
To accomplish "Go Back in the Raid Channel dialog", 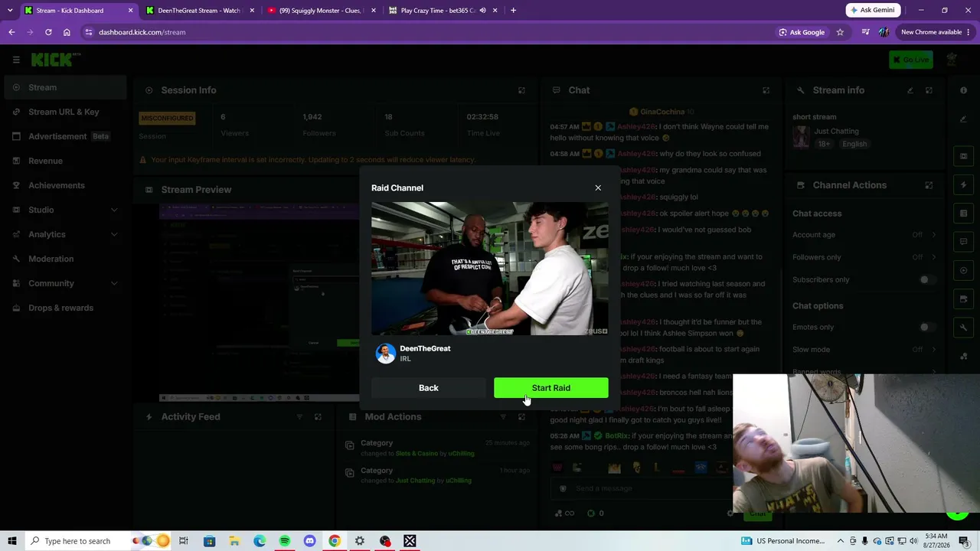I will [x=429, y=388].
